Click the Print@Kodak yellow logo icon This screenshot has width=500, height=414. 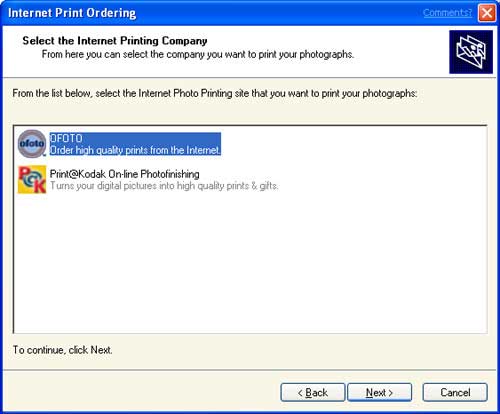click(x=32, y=179)
